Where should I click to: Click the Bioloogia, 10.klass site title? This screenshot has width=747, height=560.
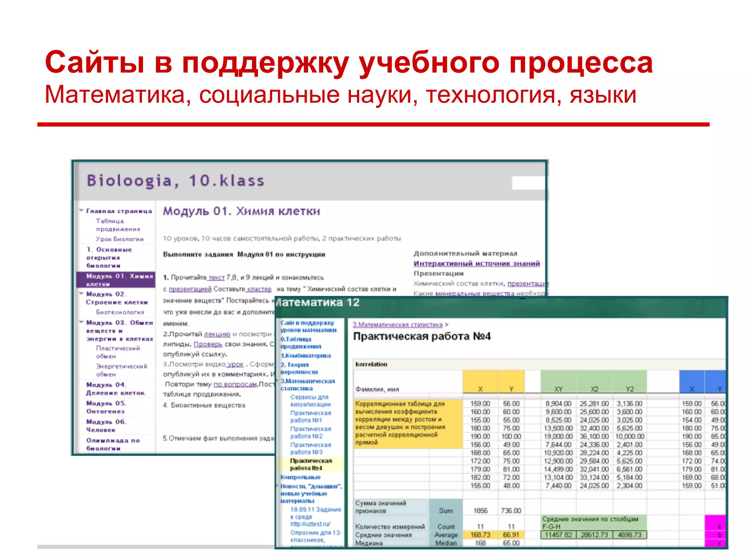coord(175,180)
